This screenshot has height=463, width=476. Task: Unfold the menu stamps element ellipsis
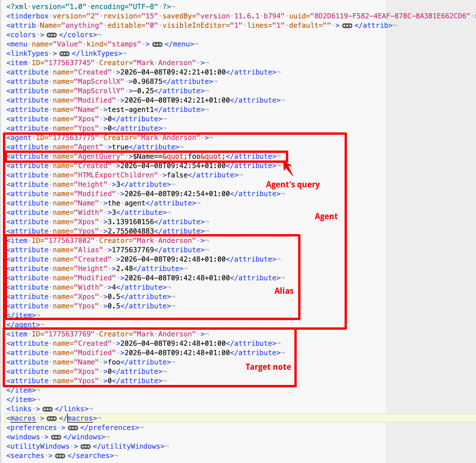(157, 44)
